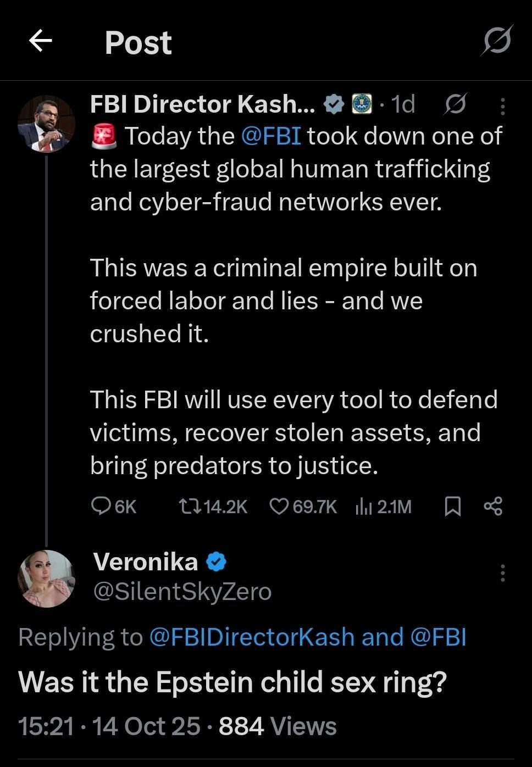Open more options on Veronika's reply

(x=502, y=573)
